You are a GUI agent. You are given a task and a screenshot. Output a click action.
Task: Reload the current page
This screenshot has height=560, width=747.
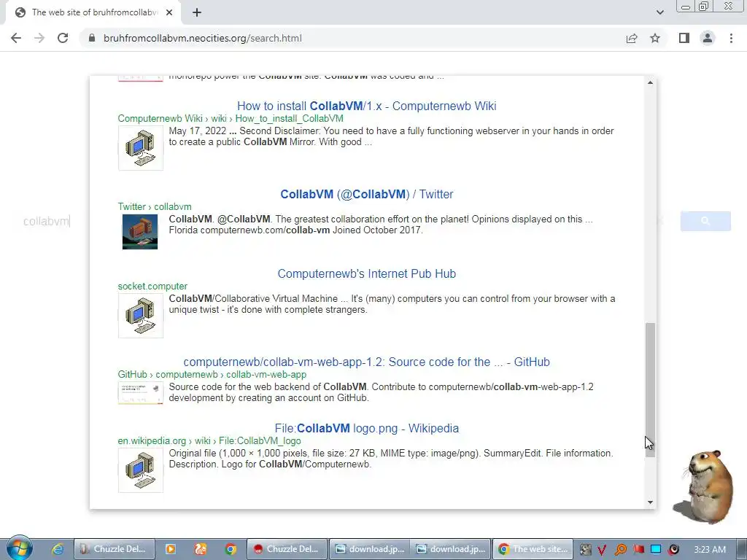click(x=63, y=38)
